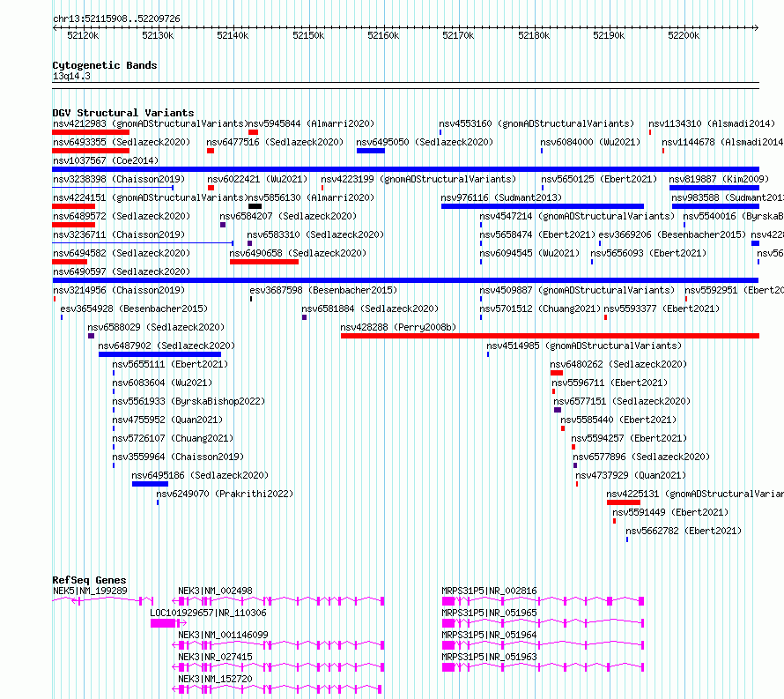Open the MRPS31P5|NR_002816 transcript label
The width and height of the screenshot is (784, 699).
coord(489,591)
